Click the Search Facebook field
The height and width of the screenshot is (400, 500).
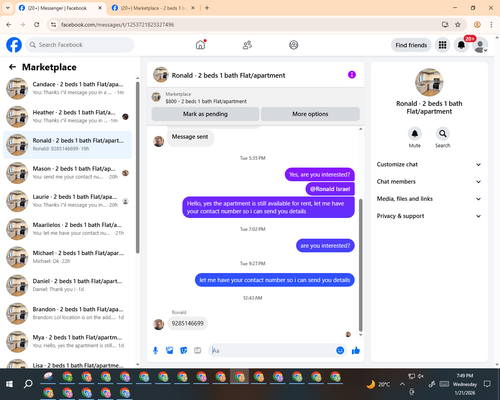80,45
